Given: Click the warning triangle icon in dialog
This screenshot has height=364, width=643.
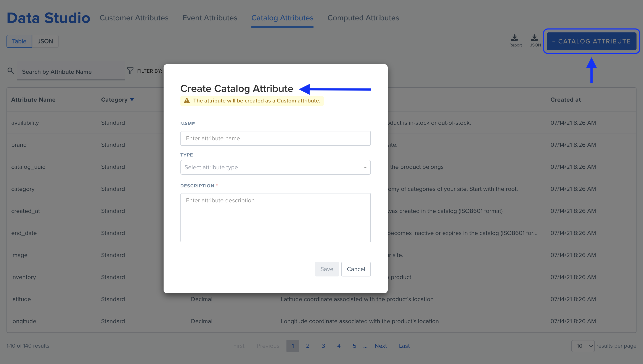Looking at the screenshot, I should point(187,101).
